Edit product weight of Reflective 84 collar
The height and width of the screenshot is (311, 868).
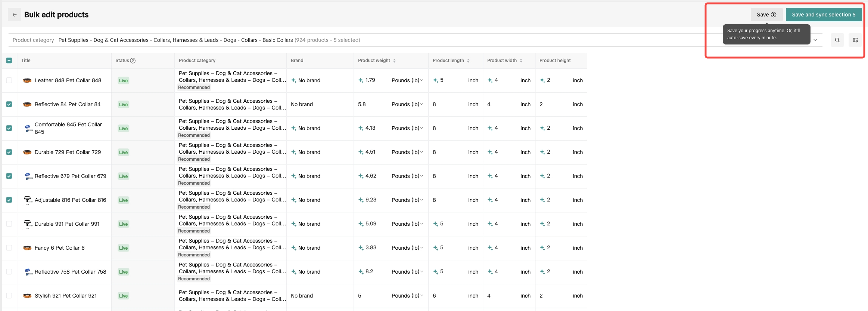371,104
